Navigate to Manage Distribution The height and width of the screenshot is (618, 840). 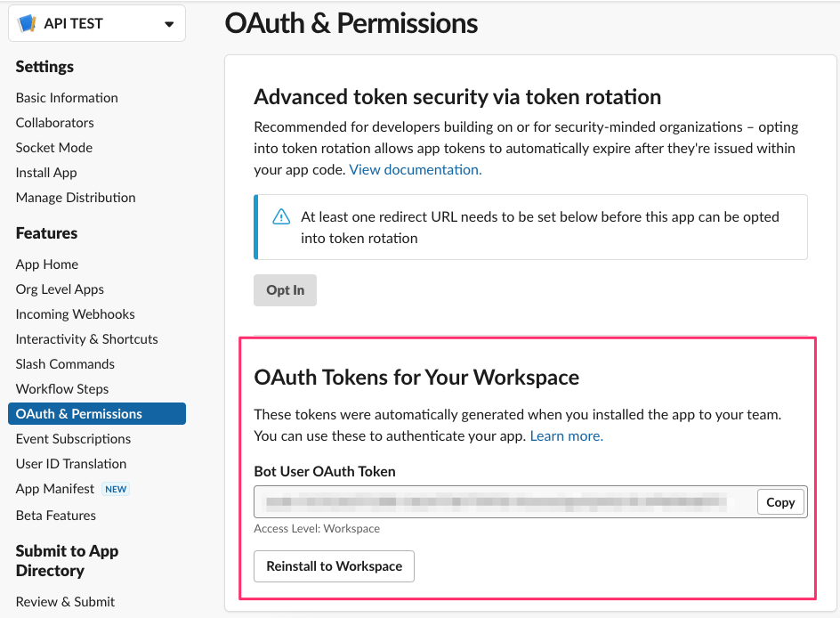pyautogui.click(x=76, y=198)
